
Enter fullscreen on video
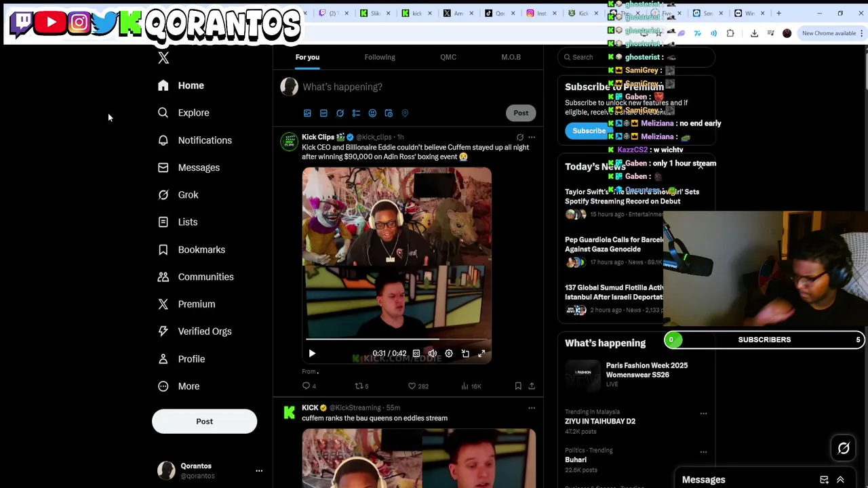click(x=481, y=354)
